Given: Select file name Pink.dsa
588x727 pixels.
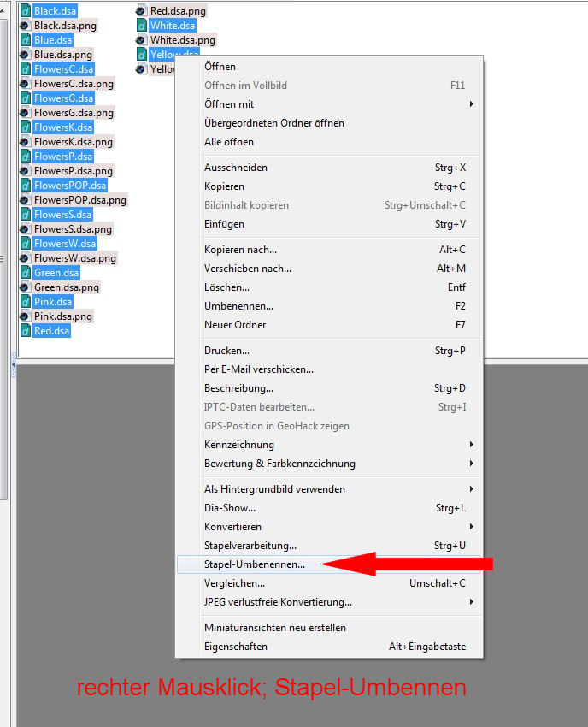Looking at the screenshot, I should [x=53, y=302].
